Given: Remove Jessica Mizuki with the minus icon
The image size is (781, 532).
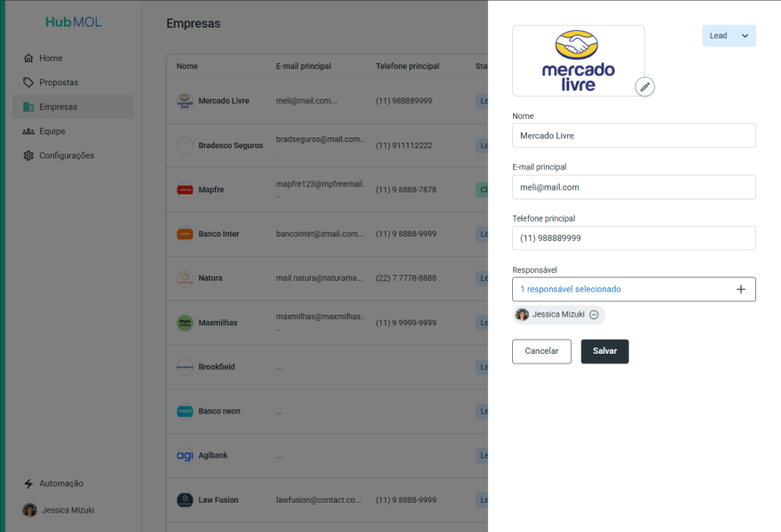Looking at the screenshot, I should tap(594, 315).
